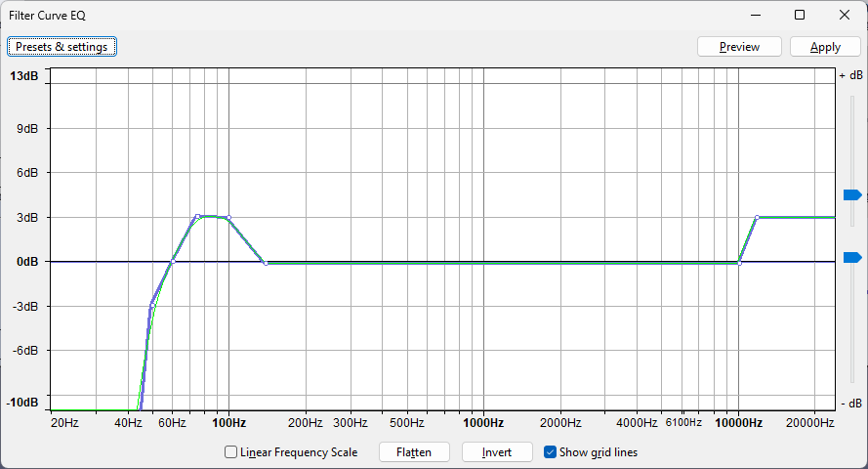Click the '- dB' slider label

(x=852, y=404)
